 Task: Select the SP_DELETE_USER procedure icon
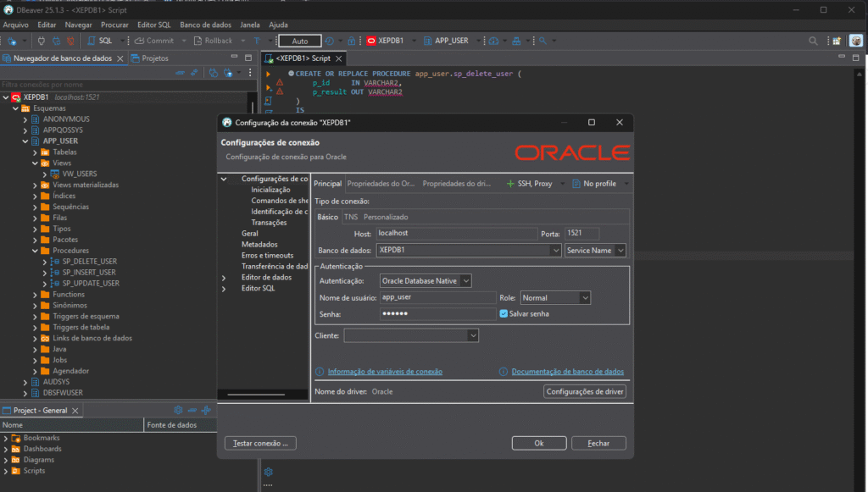[x=54, y=262]
